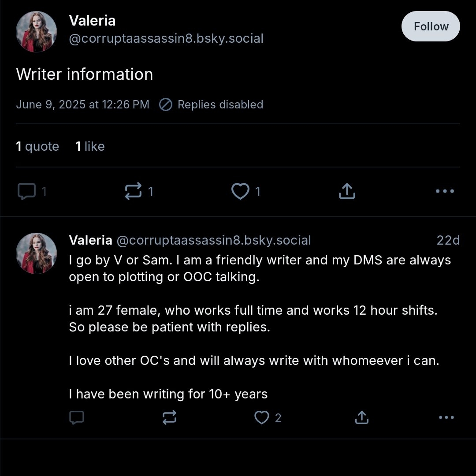Repost Valeria's reply post
The width and height of the screenshot is (476, 476).
pyautogui.click(x=170, y=417)
